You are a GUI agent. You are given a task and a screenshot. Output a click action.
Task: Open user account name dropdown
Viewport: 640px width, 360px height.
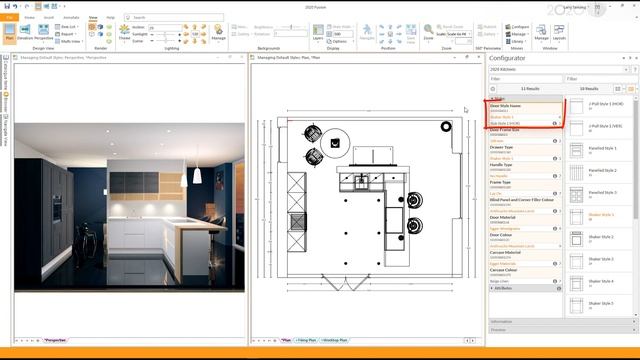tap(577, 7)
